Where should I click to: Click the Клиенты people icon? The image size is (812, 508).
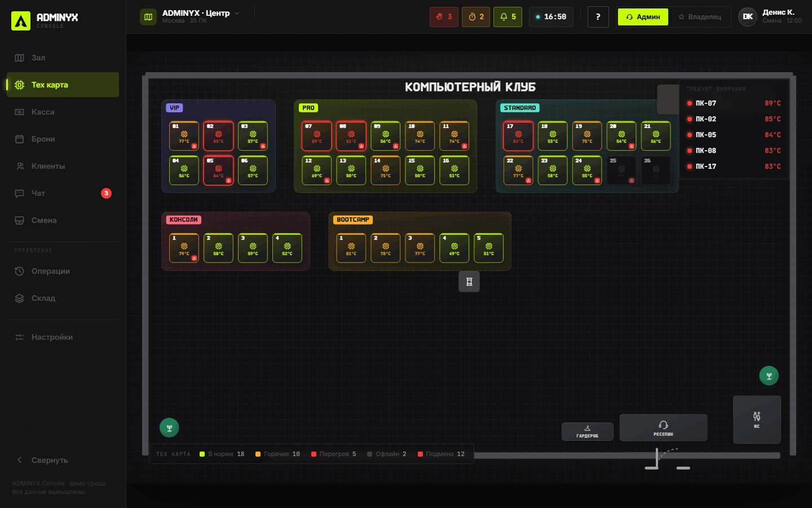[20, 166]
